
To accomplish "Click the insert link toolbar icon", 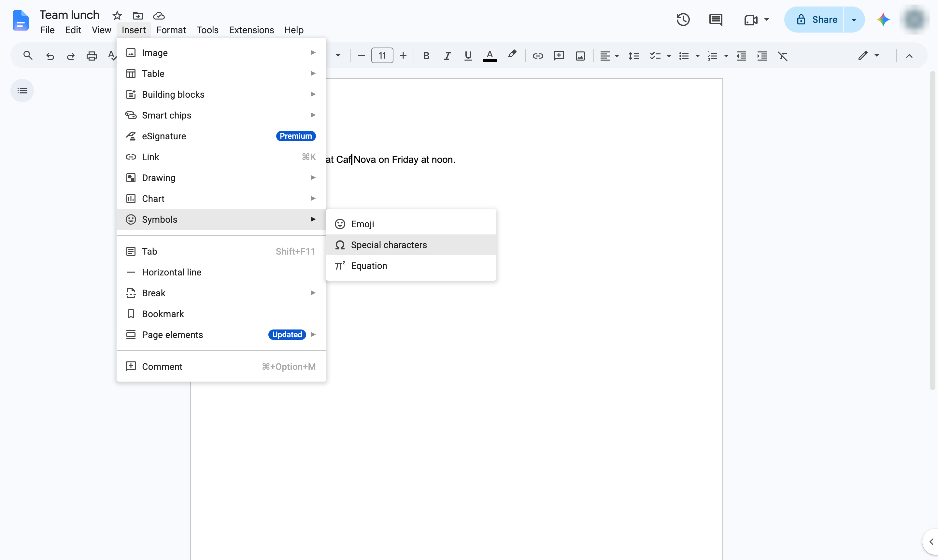I will (x=537, y=56).
